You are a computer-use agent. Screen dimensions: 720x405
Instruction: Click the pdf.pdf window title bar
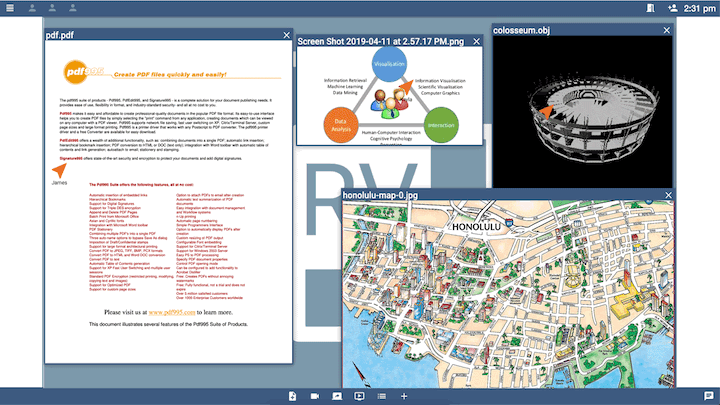pos(169,35)
